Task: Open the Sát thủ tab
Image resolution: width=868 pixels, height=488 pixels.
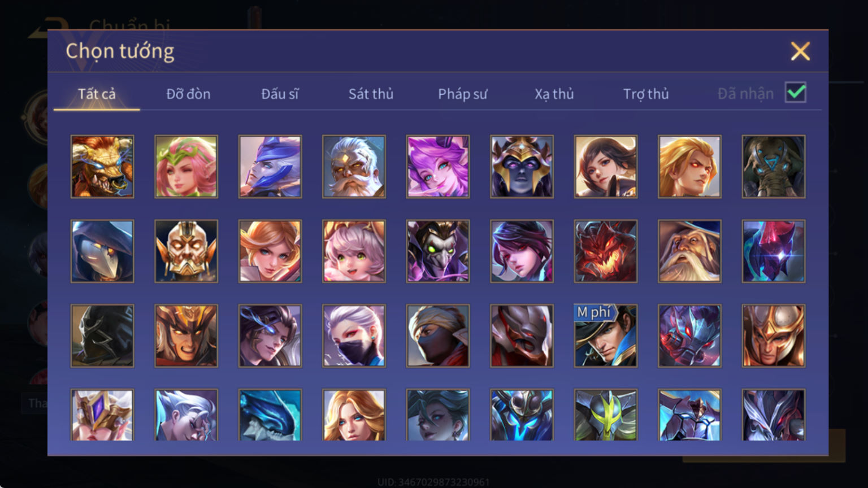Action: (371, 94)
